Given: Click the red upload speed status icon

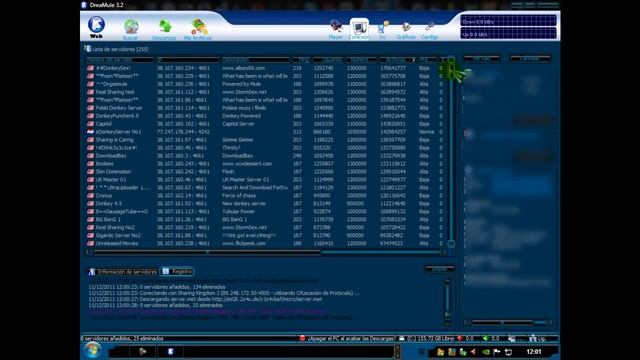Looking at the screenshot, I should click(460, 338).
